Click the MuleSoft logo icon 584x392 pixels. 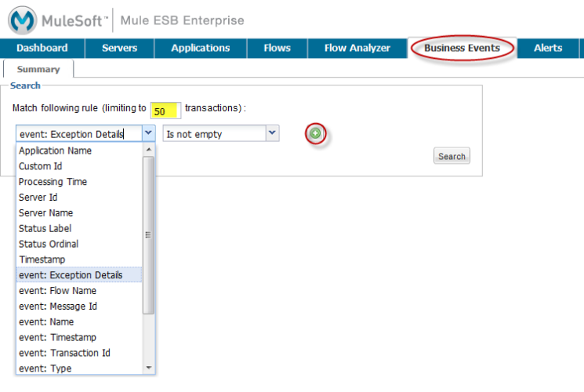tap(24, 19)
